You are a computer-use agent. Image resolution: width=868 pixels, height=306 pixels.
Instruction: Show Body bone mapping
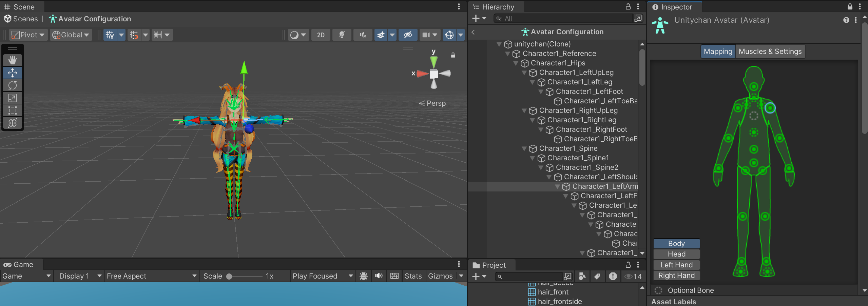676,243
